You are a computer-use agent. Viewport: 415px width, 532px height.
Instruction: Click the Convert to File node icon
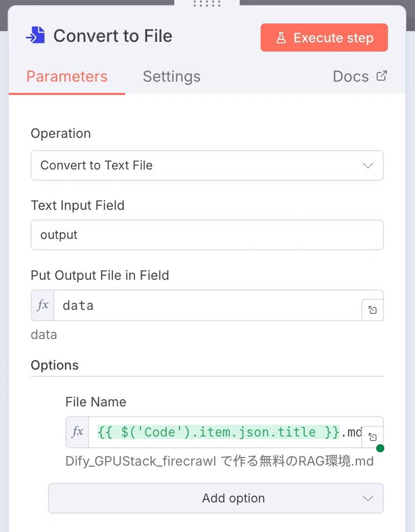[x=35, y=35]
